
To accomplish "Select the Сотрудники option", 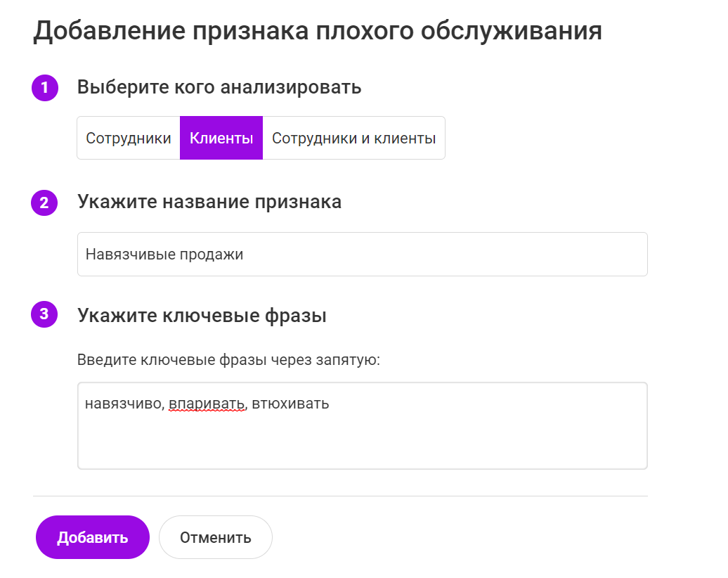I will [129, 139].
